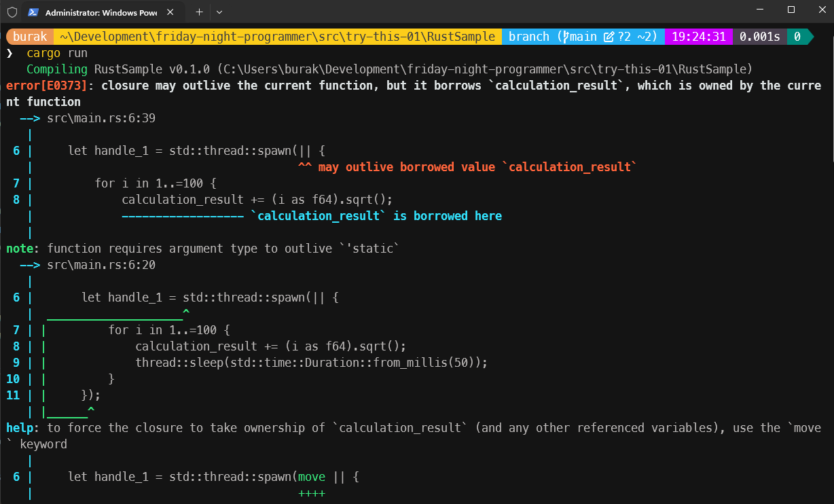834x504 pixels.
Task: Click the git branch icon before main
Action: point(564,37)
